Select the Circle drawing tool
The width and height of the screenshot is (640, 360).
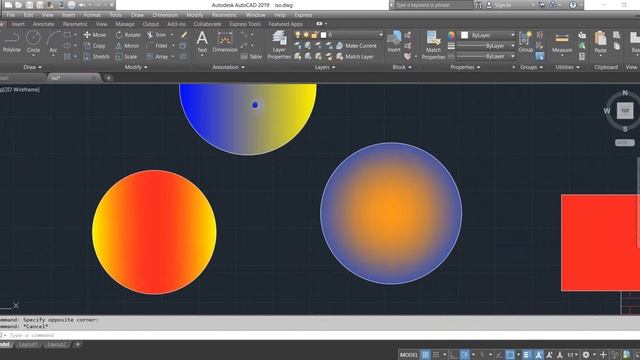tap(33, 42)
